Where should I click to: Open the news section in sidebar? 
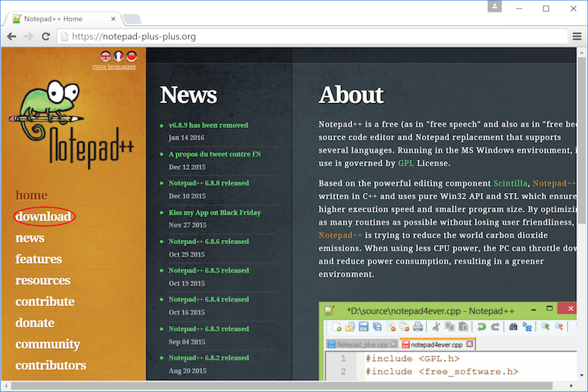tap(29, 238)
